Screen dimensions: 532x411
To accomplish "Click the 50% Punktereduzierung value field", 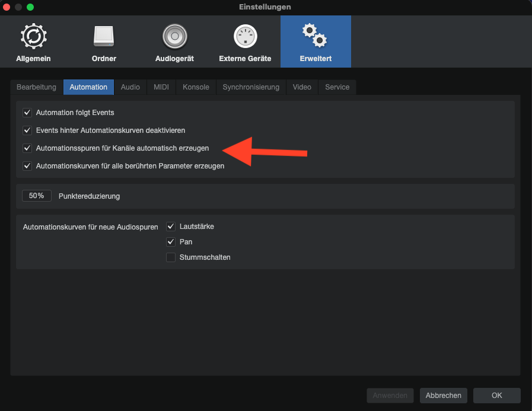I will (37, 196).
